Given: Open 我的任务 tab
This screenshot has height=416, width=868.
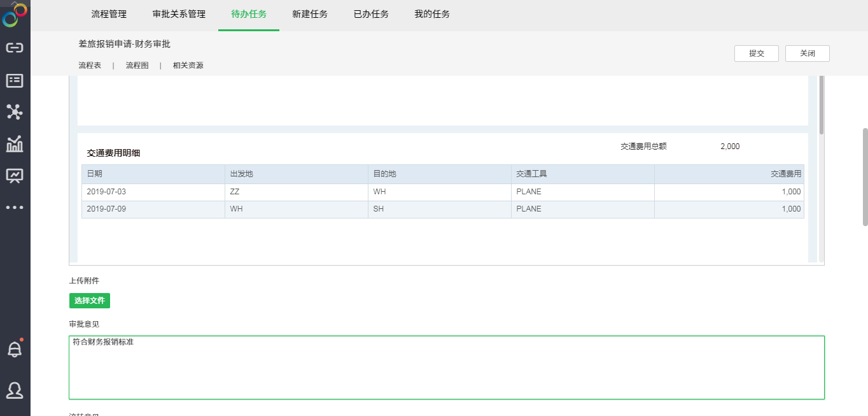Looking at the screenshot, I should point(432,14).
